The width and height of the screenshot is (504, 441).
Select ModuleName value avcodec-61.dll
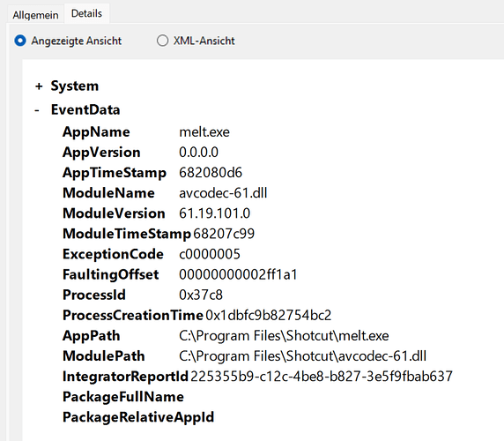click(223, 193)
